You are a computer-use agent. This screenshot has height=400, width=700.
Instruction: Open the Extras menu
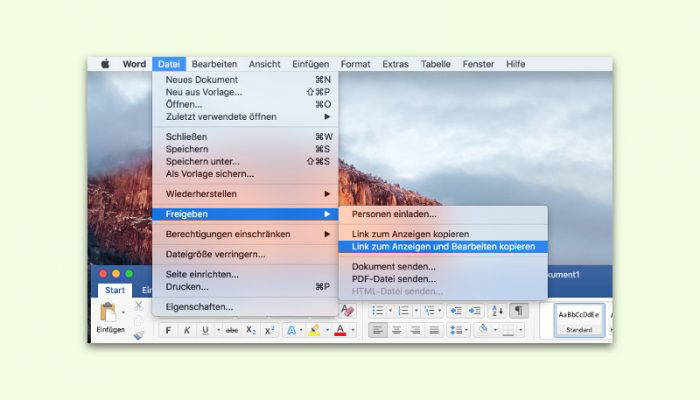tap(395, 64)
